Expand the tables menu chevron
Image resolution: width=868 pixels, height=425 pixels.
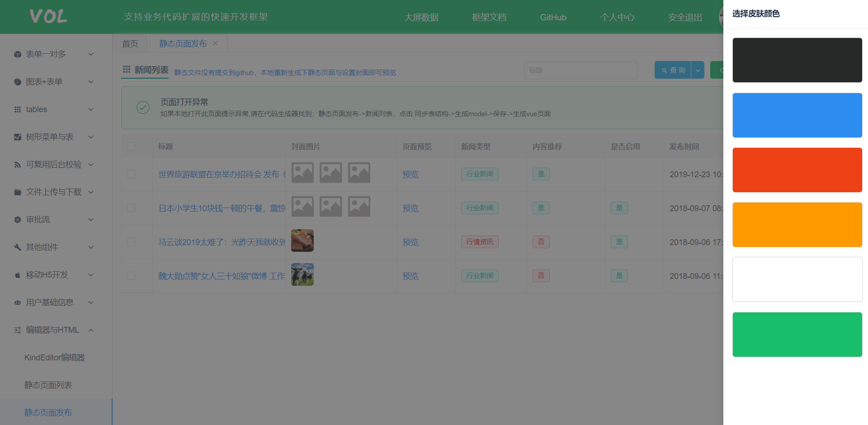coord(91,109)
